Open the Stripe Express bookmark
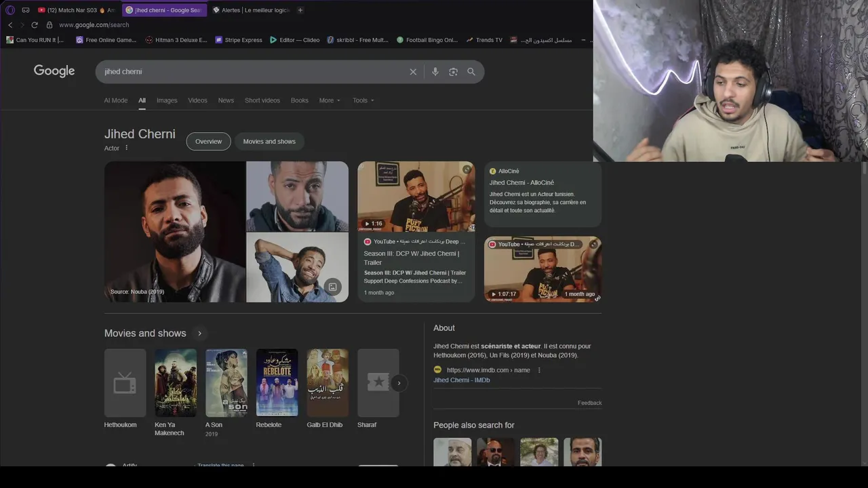The height and width of the screenshot is (488, 868). pos(238,40)
